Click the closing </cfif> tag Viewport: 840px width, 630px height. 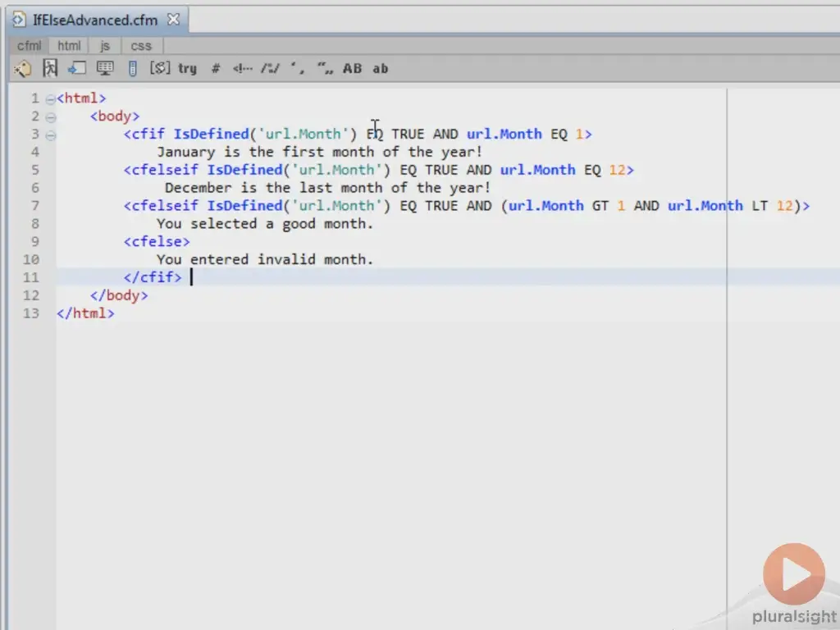[x=153, y=277]
